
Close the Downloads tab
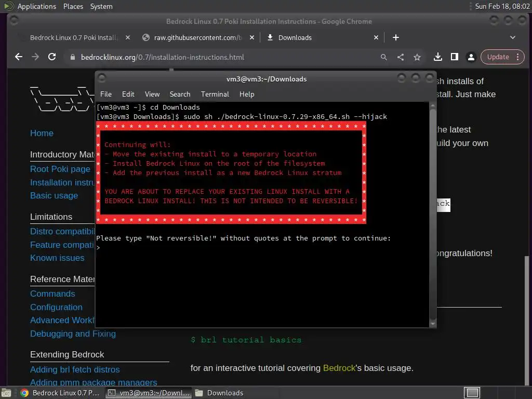click(376, 37)
